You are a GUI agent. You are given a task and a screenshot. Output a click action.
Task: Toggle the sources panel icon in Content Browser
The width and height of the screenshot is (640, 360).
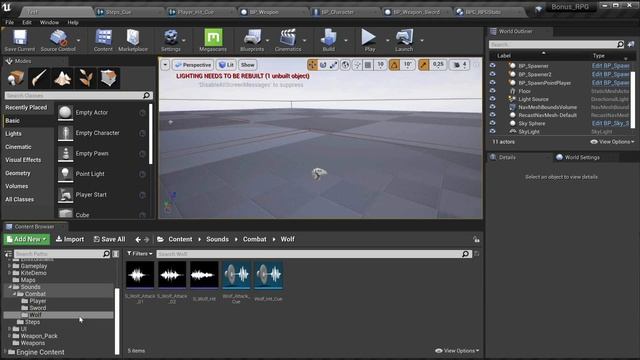(8, 254)
